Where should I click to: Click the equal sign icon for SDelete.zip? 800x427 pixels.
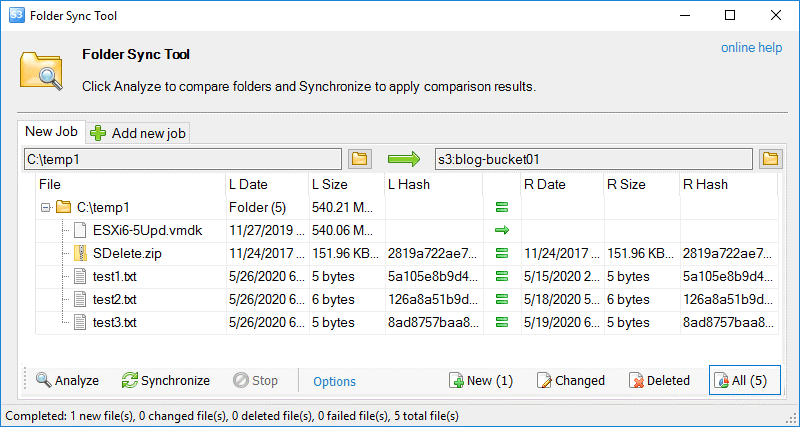pyautogui.click(x=502, y=254)
